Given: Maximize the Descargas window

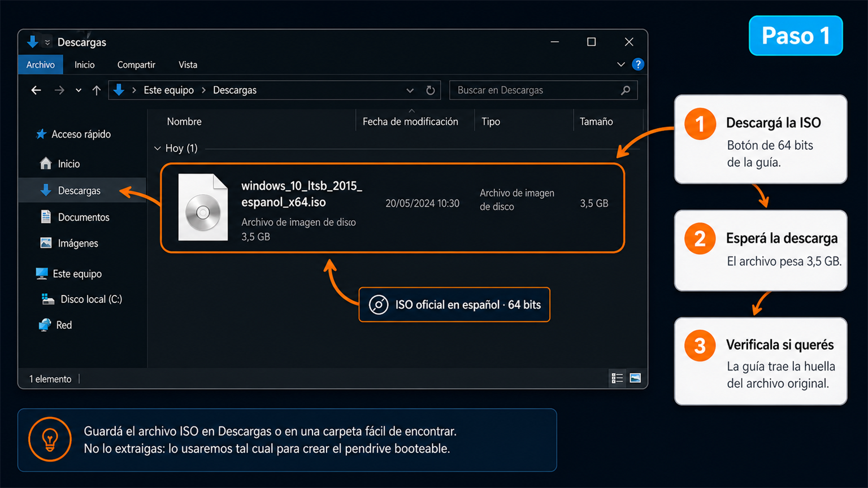Looking at the screenshot, I should pyautogui.click(x=591, y=42).
